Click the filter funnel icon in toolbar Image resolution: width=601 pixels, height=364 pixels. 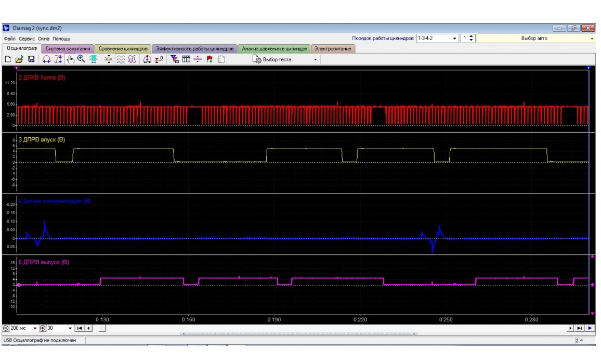click(174, 60)
